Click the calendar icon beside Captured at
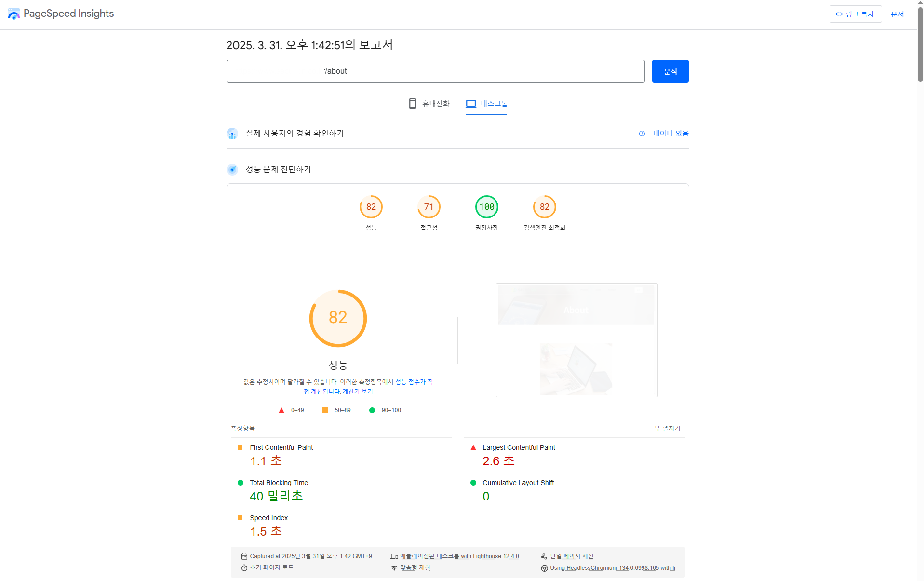924x581 pixels. click(244, 556)
